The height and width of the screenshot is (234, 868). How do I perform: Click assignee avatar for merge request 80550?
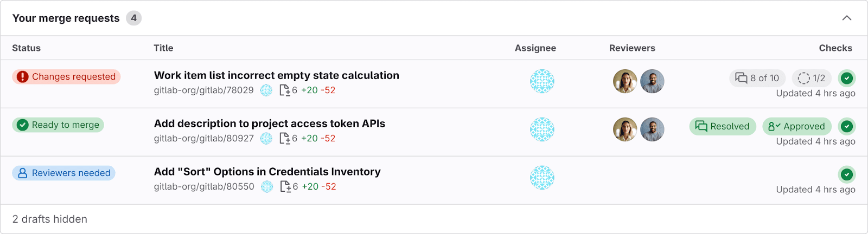click(x=542, y=178)
